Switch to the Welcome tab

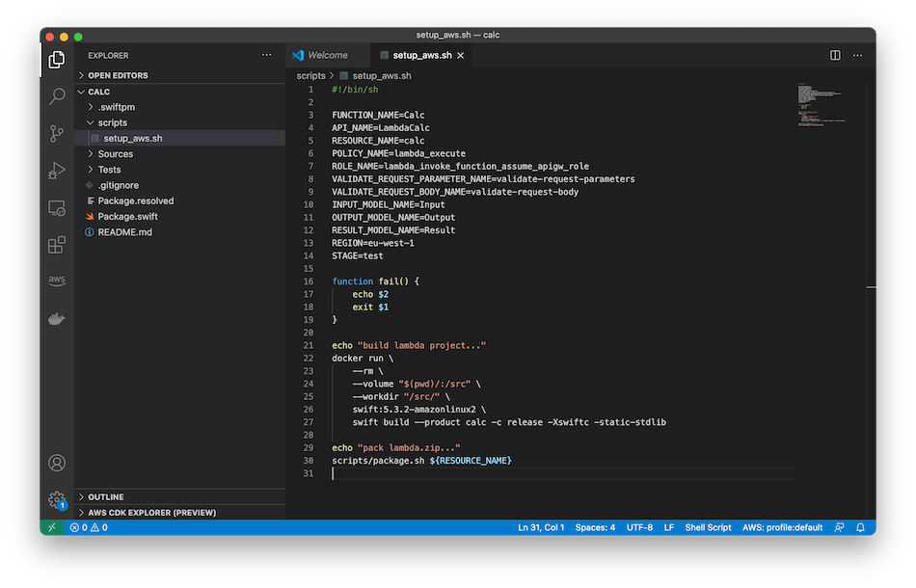pyautogui.click(x=328, y=55)
